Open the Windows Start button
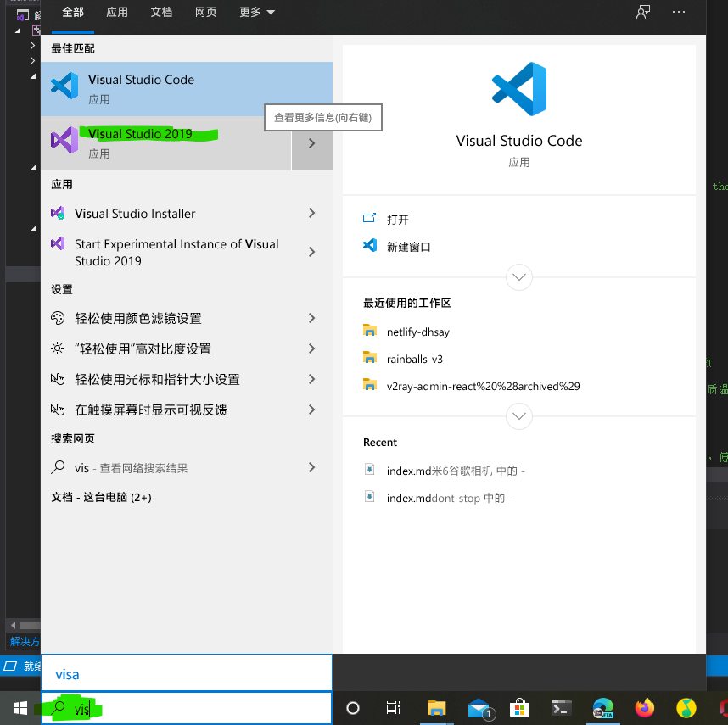 coord(20,708)
